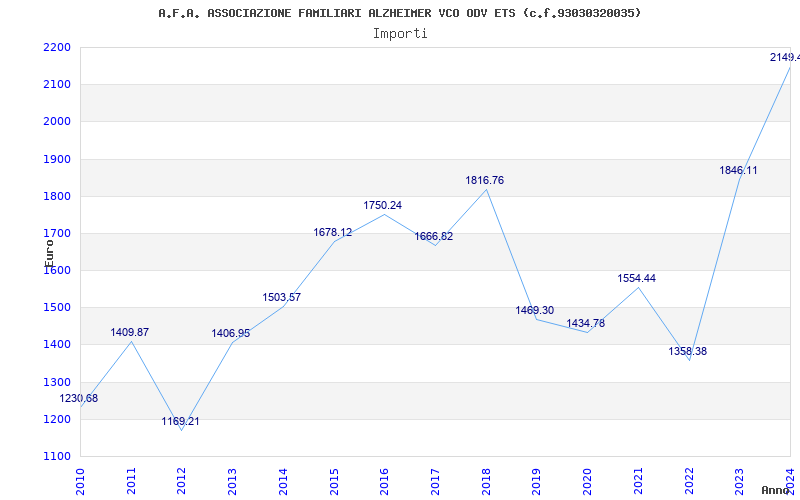
Task: Select data label 1434.78
Action: point(586,323)
